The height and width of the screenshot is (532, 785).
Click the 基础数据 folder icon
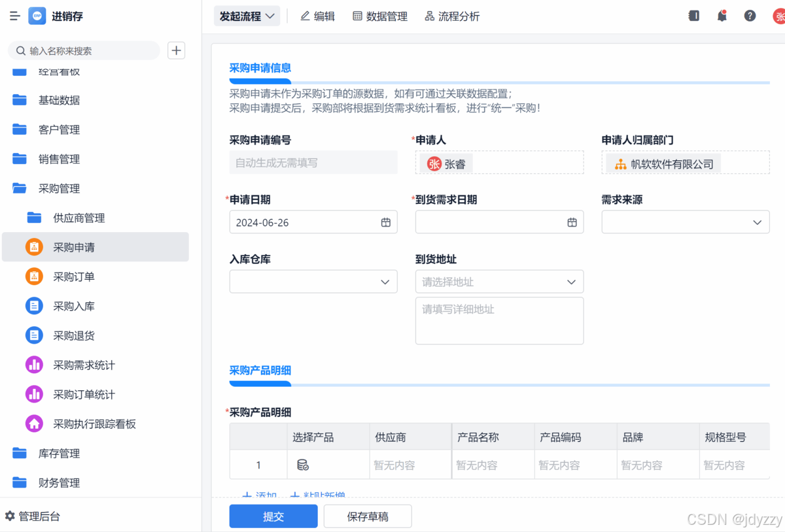[x=20, y=100]
